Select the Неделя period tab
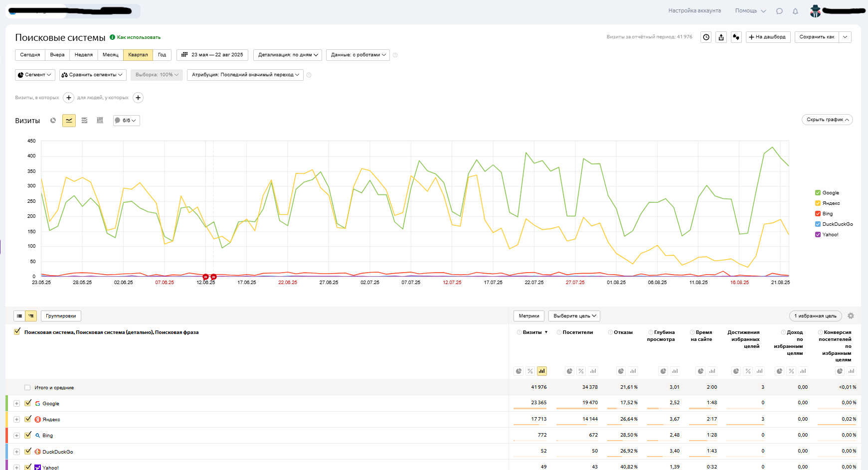 click(x=84, y=55)
